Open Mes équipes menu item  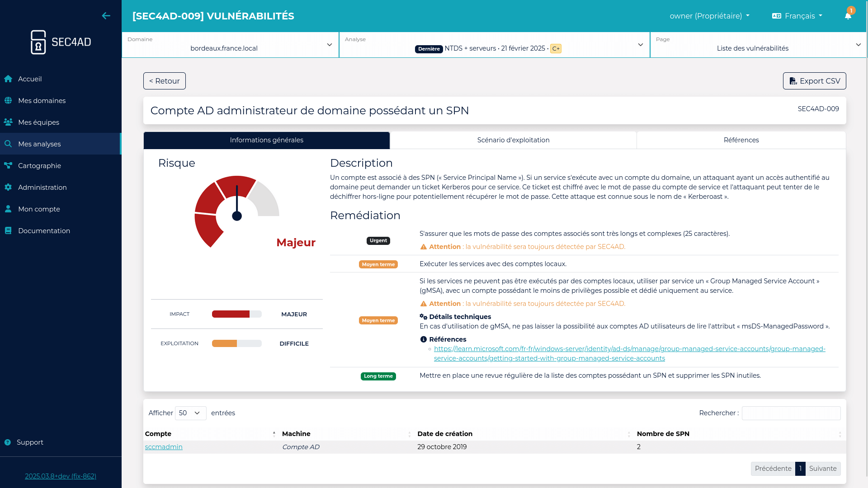61,122
